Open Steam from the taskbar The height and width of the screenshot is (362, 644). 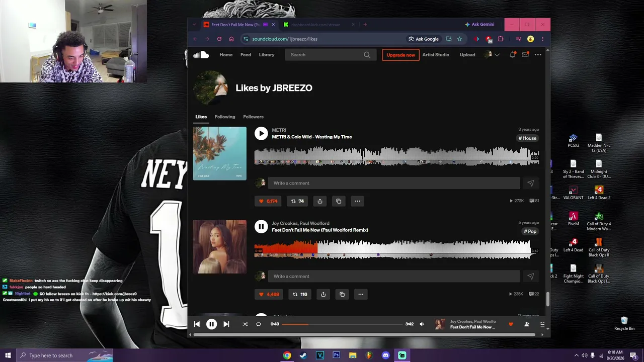[303, 355]
